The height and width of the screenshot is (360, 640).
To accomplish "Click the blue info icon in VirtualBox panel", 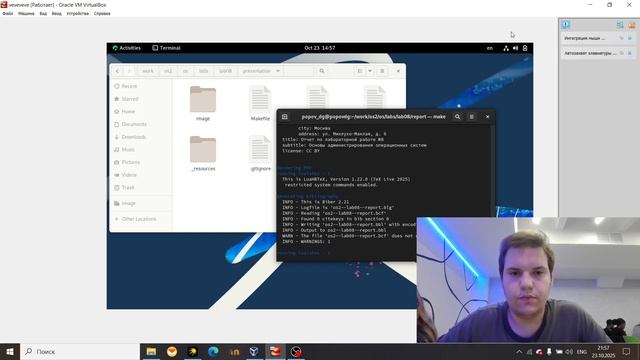I will pyautogui.click(x=566, y=25).
